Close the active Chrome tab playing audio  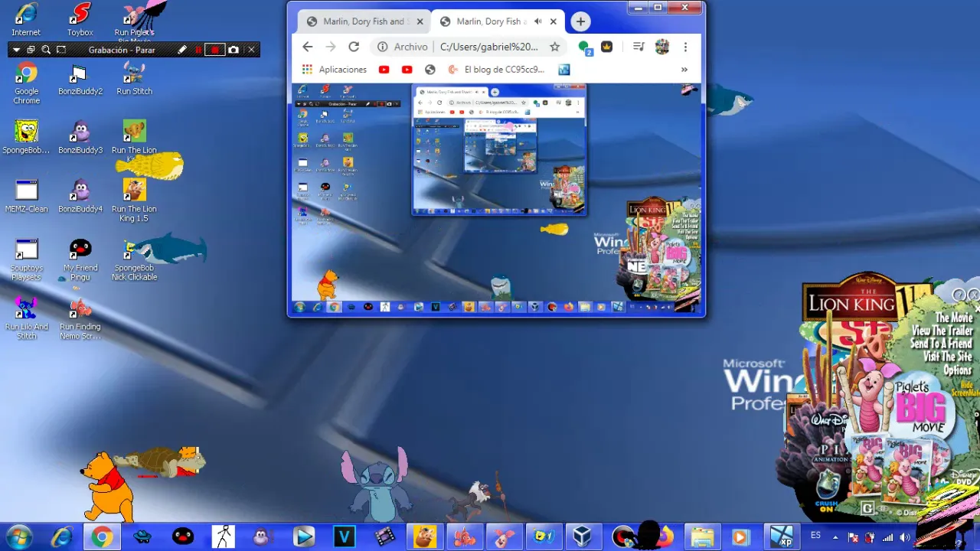554,21
